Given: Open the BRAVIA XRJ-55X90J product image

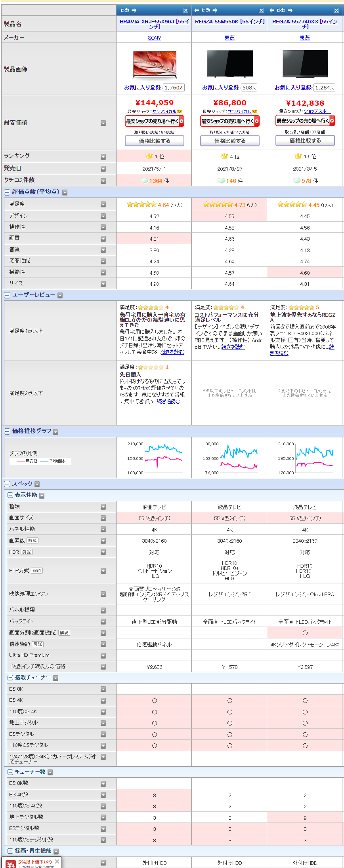Looking at the screenshot, I should (155, 65).
